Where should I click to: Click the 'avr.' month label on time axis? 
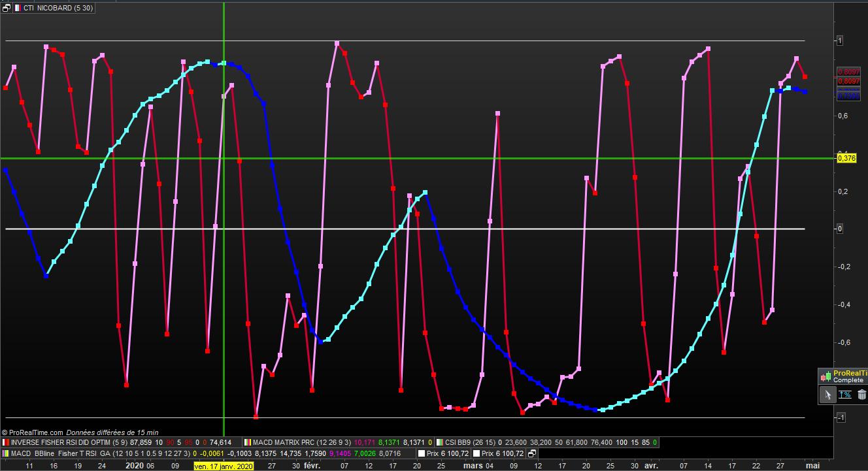click(x=651, y=466)
